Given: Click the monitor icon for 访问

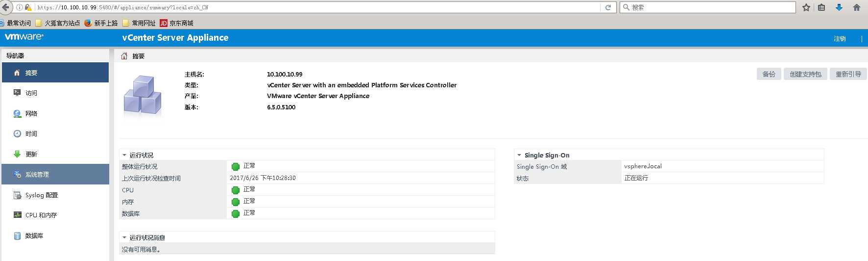Looking at the screenshot, I should [17, 93].
